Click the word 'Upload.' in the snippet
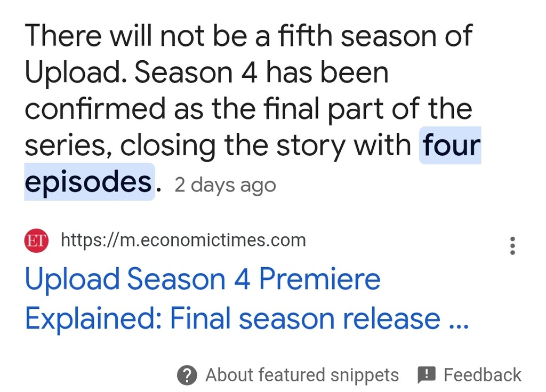 76,73
